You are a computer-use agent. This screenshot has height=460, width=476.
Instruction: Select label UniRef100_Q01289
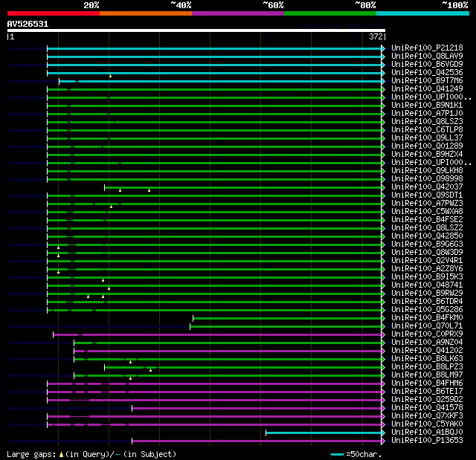point(427,146)
